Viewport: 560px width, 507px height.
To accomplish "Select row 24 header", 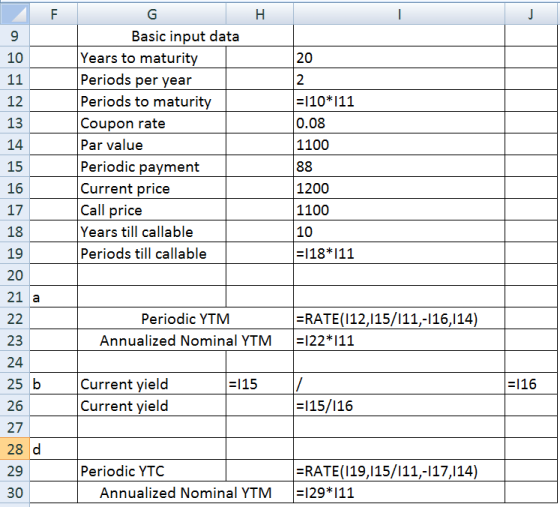I will 15,362.
